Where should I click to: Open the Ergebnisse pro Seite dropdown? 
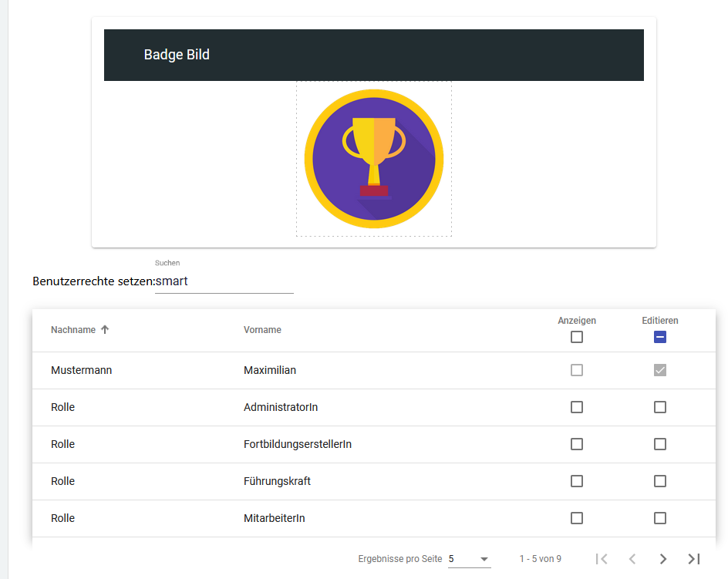pos(469,559)
